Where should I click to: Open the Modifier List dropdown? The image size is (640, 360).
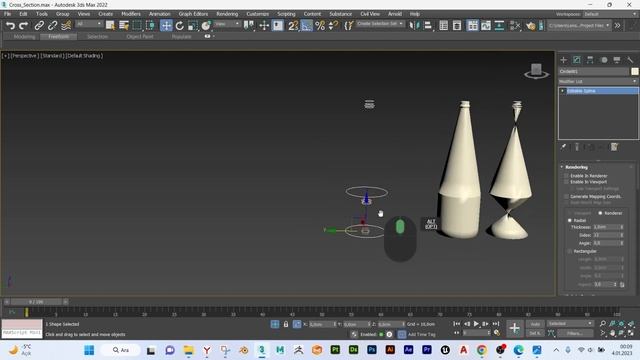point(598,81)
